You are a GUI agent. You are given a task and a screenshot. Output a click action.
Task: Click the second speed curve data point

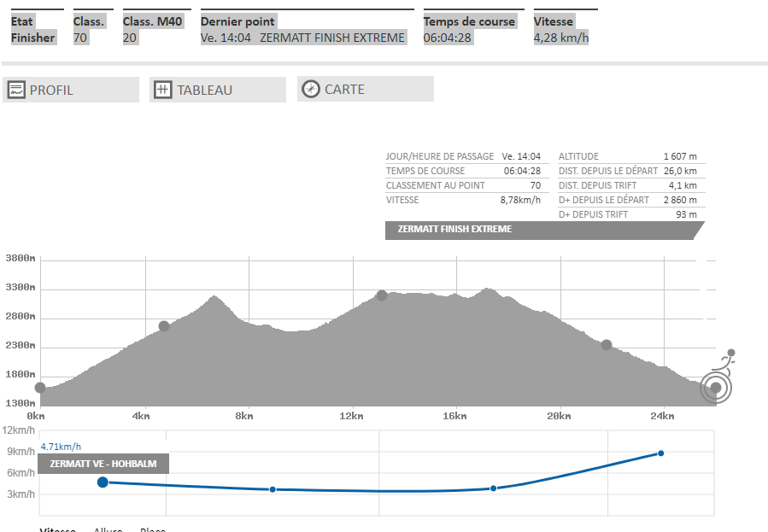273,489
